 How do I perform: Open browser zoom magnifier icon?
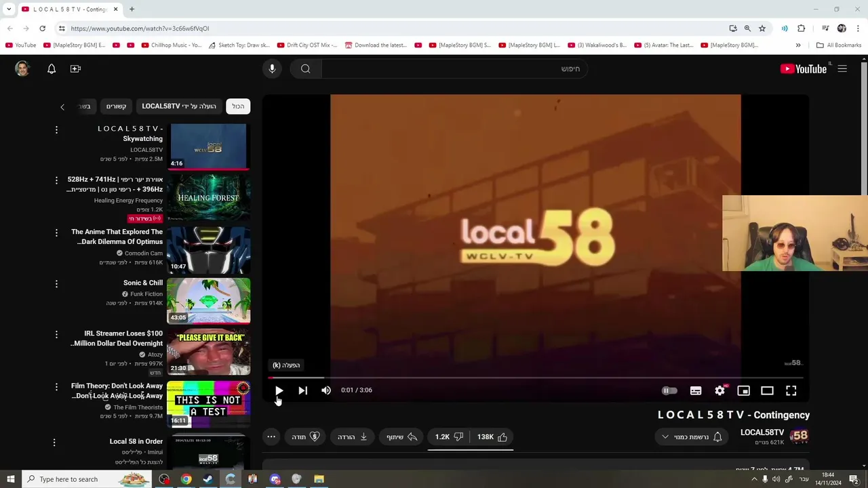click(747, 28)
